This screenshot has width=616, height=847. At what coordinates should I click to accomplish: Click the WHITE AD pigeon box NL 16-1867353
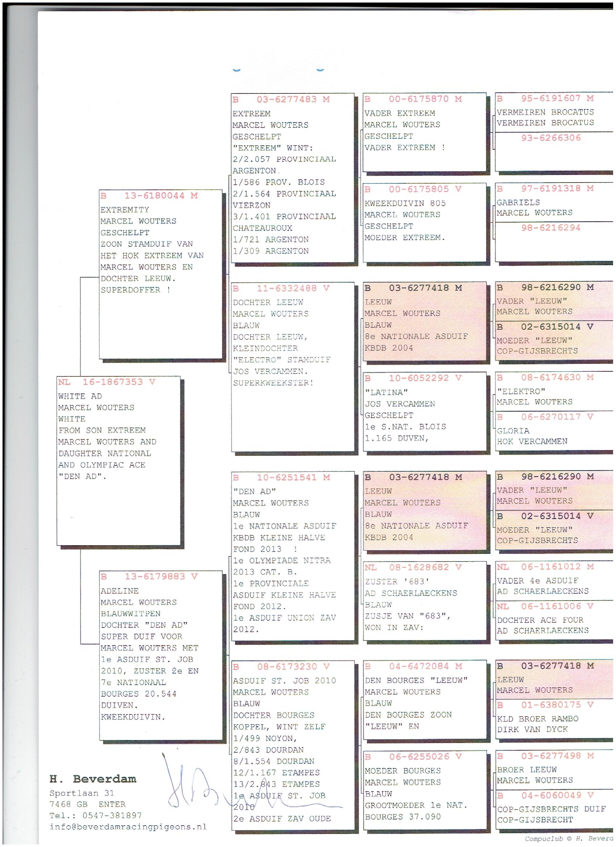[118, 460]
